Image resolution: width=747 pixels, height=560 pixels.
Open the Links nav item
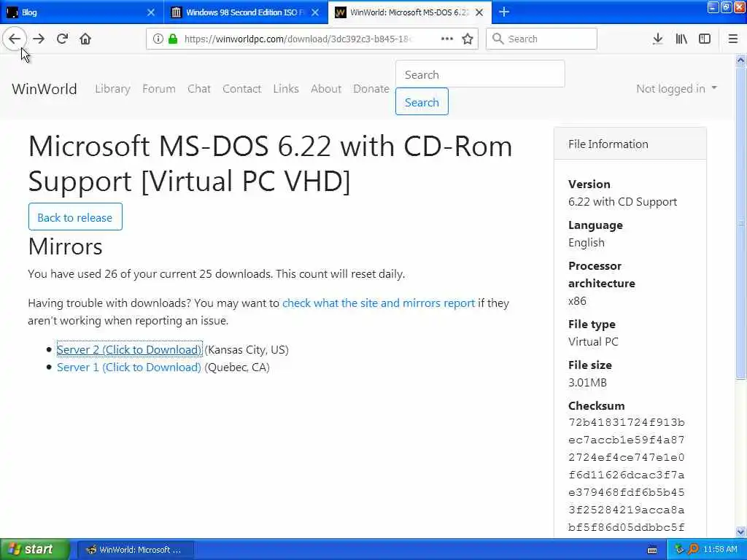coord(286,88)
